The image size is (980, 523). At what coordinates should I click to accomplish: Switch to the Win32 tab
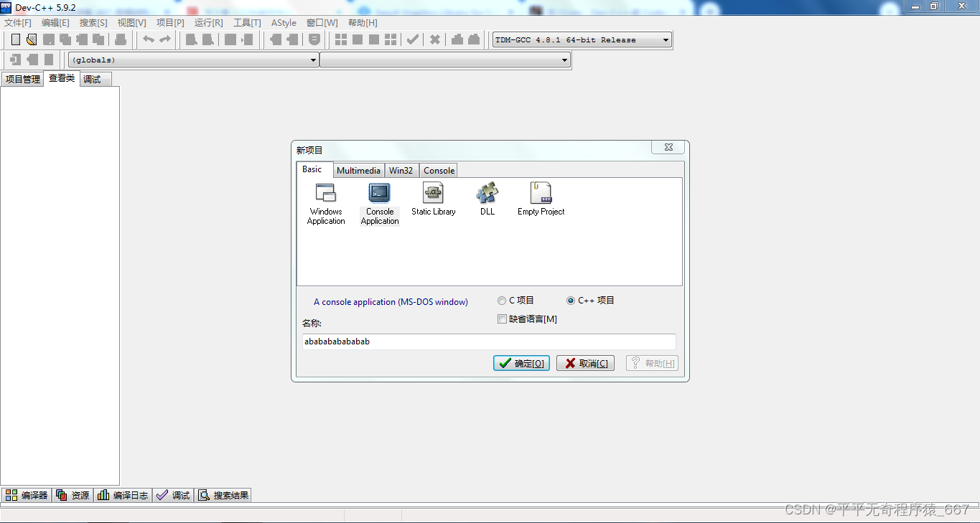401,171
